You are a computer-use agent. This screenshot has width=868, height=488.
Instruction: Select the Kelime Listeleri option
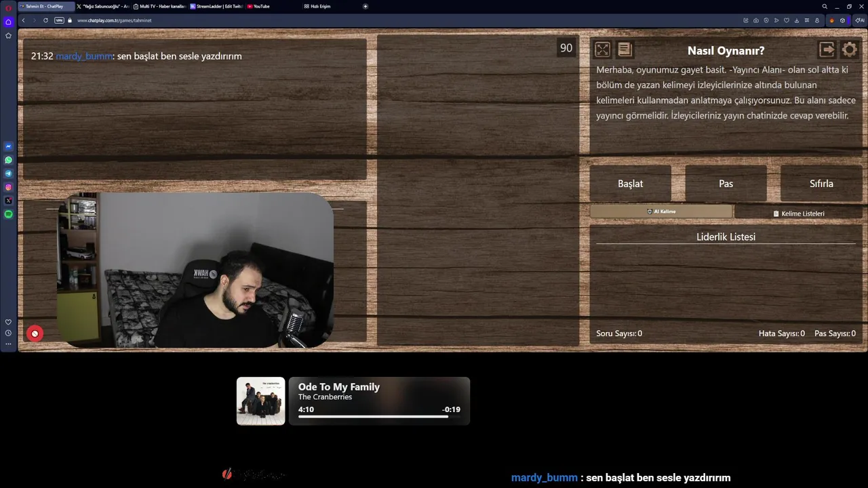click(x=799, y=213)
